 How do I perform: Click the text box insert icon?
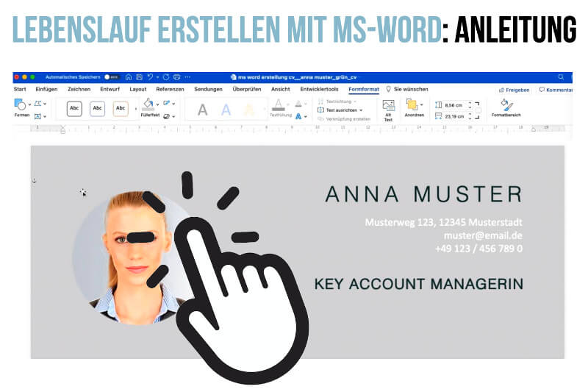tap(38, 117)
